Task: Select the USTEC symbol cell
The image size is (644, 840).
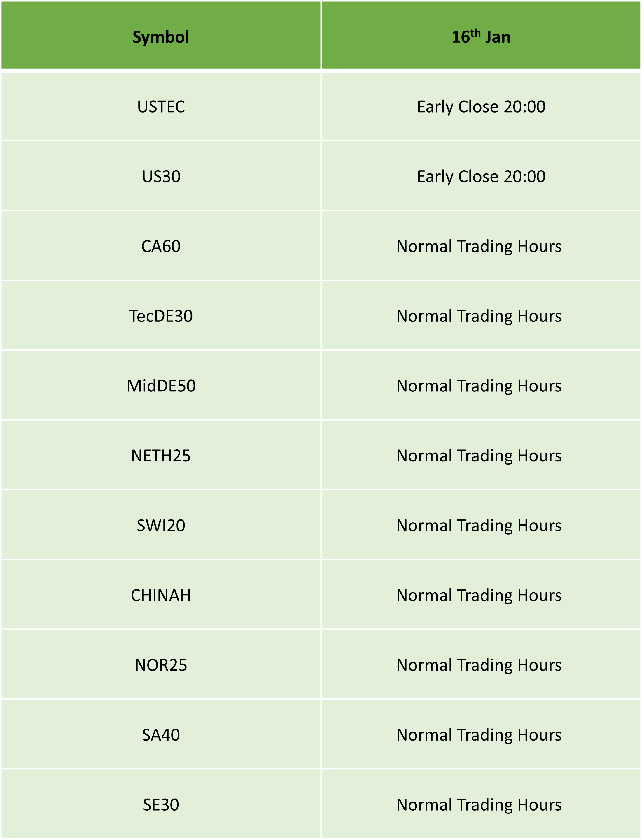Action: click(161, 106)
